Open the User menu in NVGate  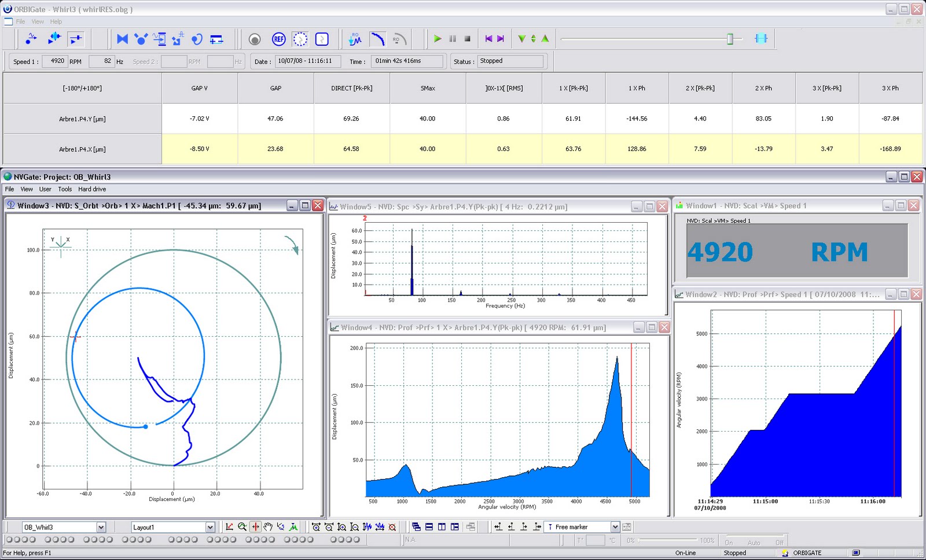point(45,189)
